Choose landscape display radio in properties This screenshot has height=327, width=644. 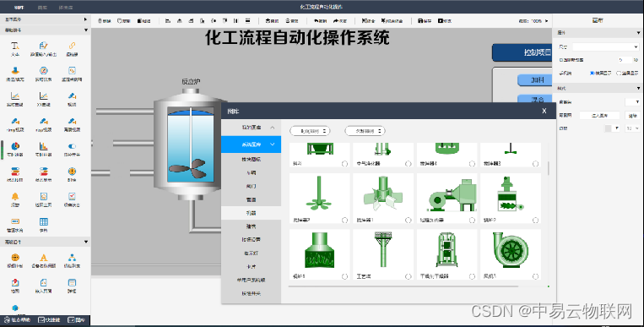[x=592, y=74]
